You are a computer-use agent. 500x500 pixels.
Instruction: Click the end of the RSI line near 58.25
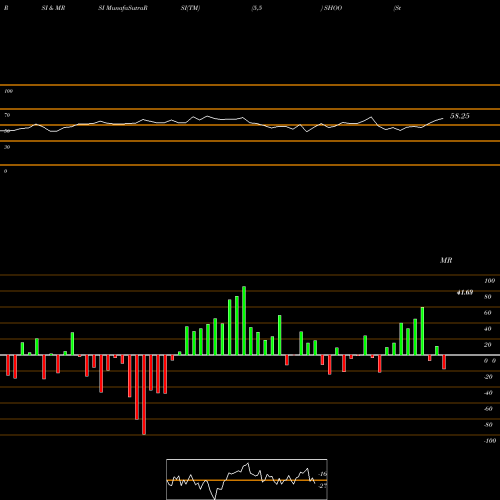click(443, 118)
